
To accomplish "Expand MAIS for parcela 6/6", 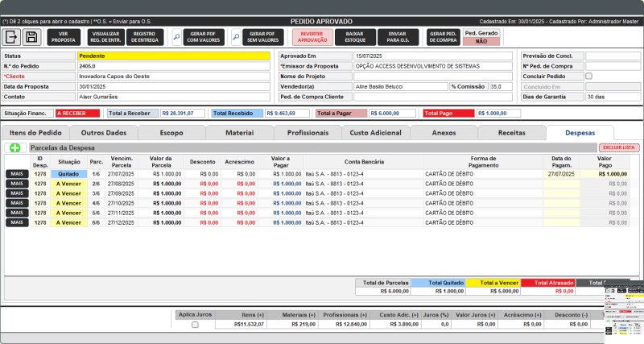I will (x=16, y=222).
